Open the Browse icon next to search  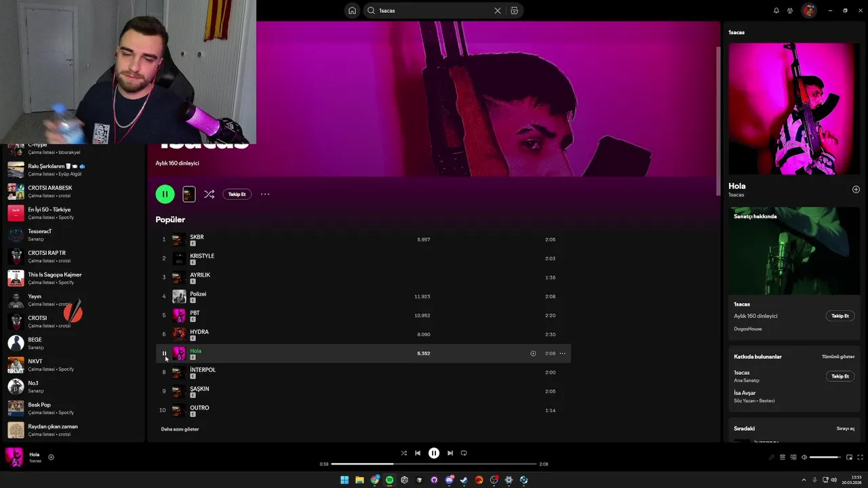(x=514, y=10)
